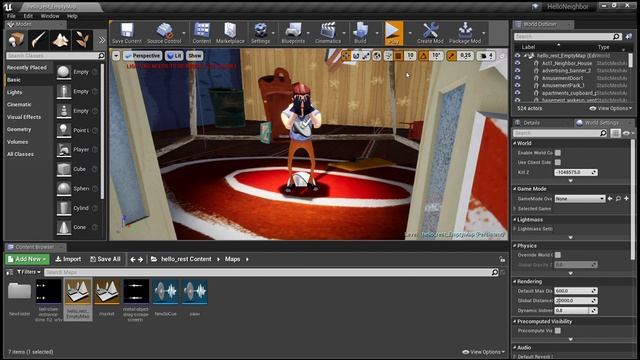Start the game with the Play button

[393, 33]
